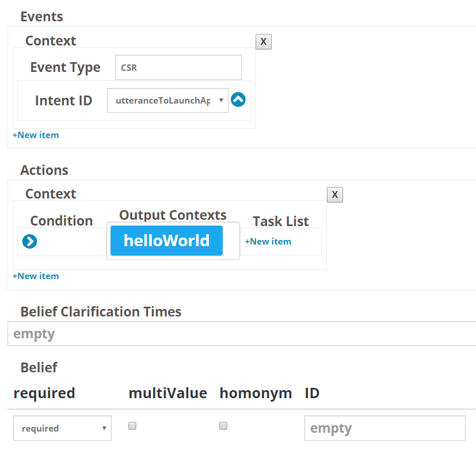
Task: Click the Belief Clarification Times input
Action: (242, 334)
